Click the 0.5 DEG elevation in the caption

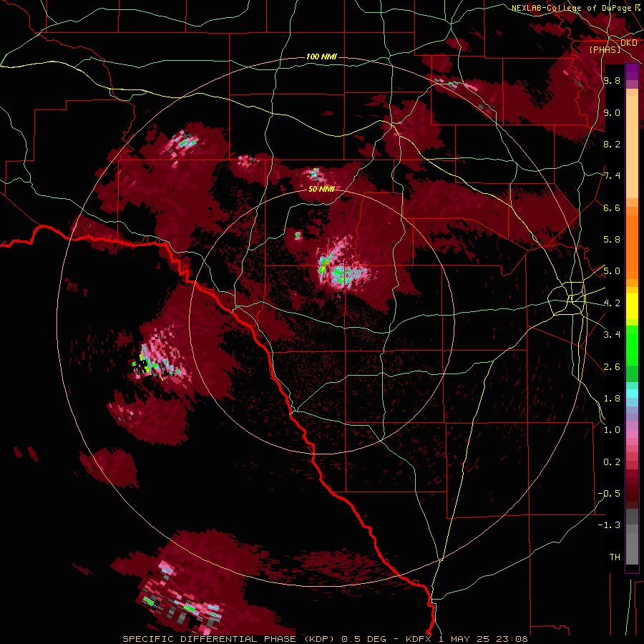[364, 639]
